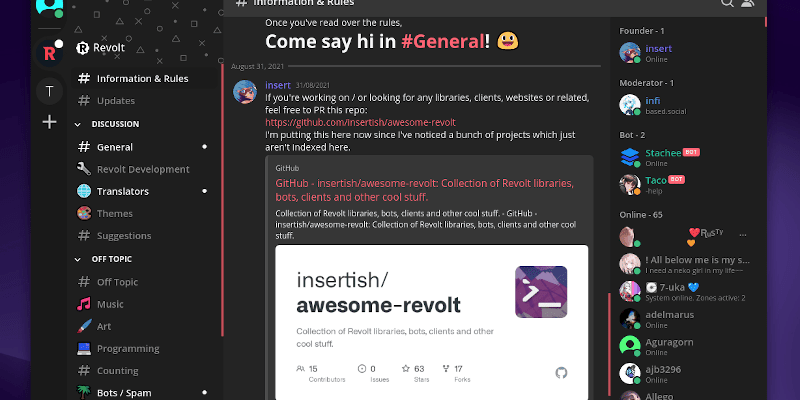Click the 'Online - 65' members heading
The width and height of the screenshot is (800, 400).
click(x=641, y=215)
